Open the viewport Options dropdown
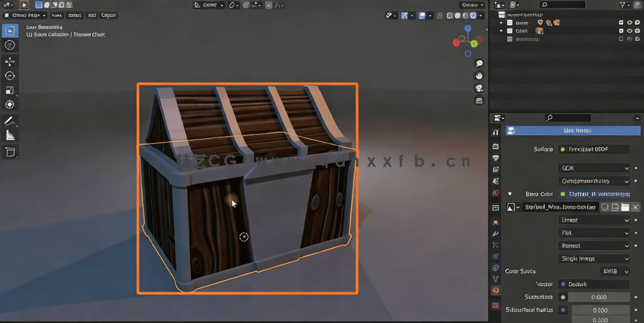Viewport: 644px width, 323px height. [473, 5]
